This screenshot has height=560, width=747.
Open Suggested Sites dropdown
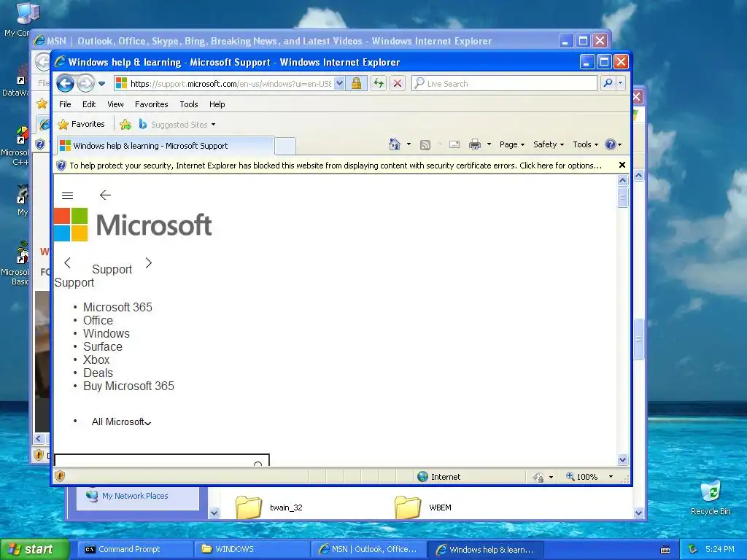click(177, 124)
